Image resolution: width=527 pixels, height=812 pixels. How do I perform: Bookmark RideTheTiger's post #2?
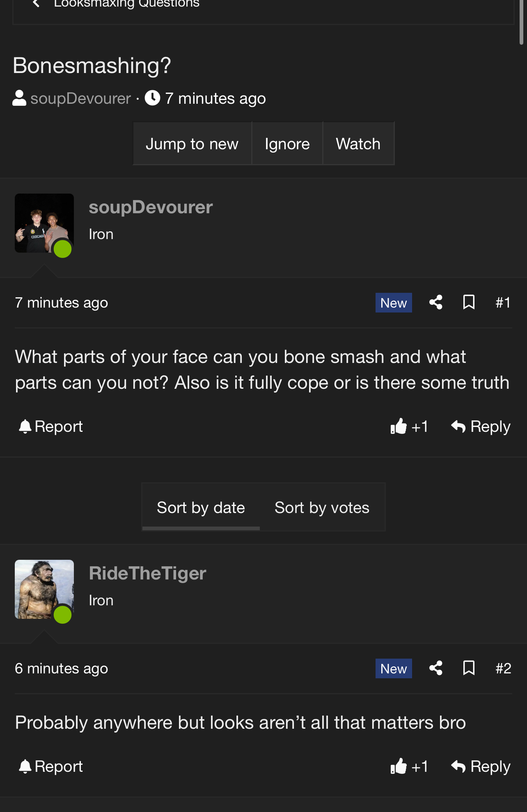[469, 668]
